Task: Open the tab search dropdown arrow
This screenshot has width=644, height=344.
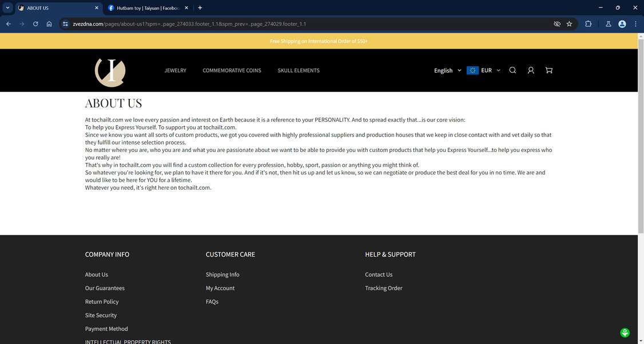Action: [7, 8]
